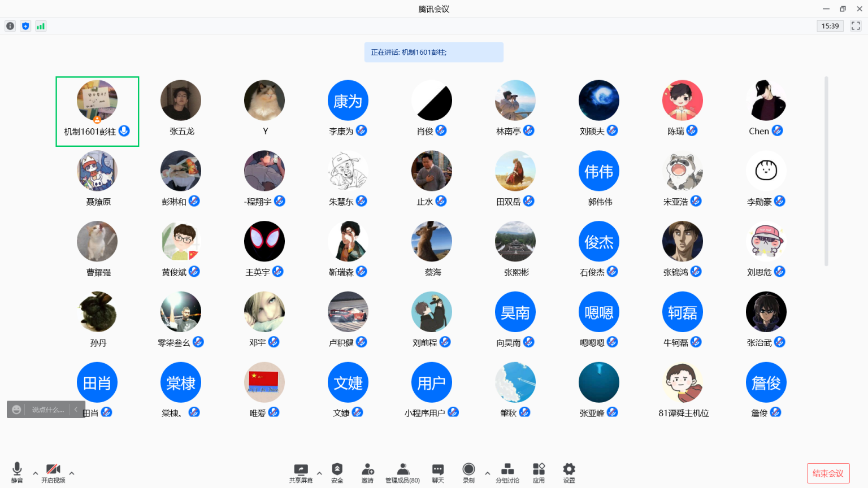Viewport: 868px width, 488px height.
Task: Open the 安全 security options
Action: [337, 473]
